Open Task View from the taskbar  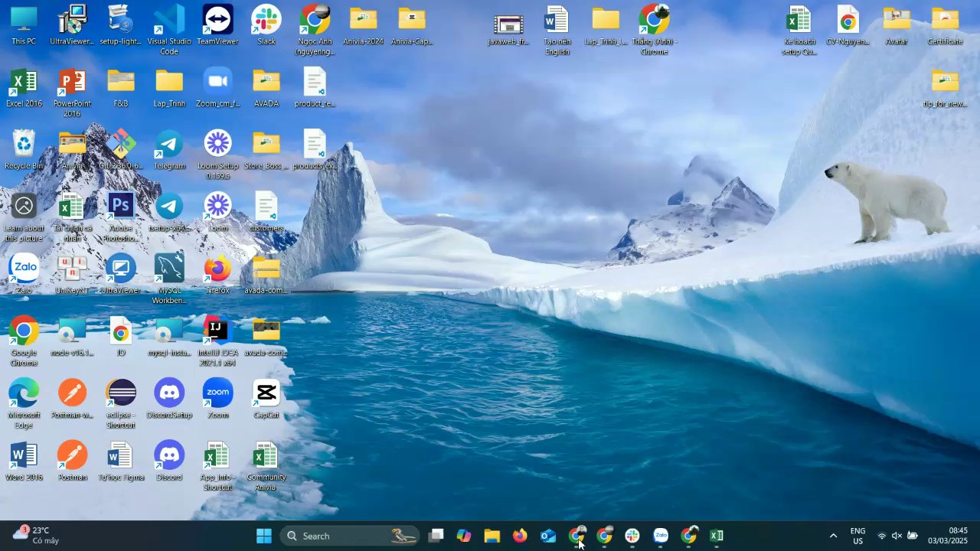point(436,536)
